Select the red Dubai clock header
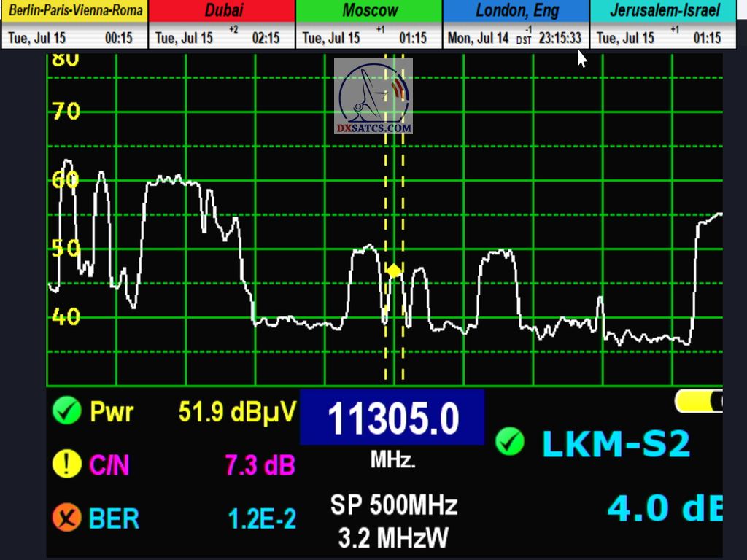This screenshot has width=747, height=560. pyautogui.click(x=223, y=11)
